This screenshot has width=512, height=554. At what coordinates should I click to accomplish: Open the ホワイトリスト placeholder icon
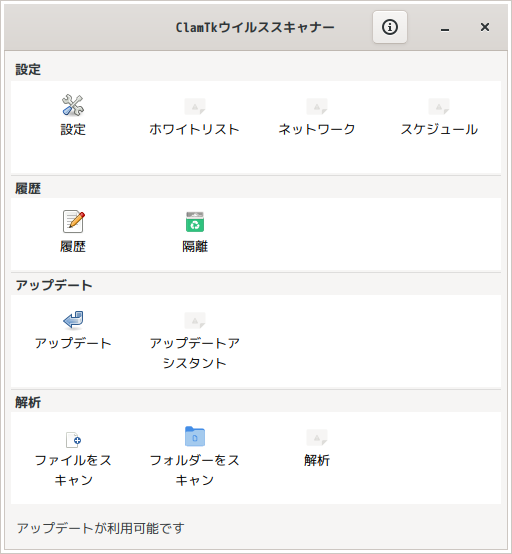195,106
